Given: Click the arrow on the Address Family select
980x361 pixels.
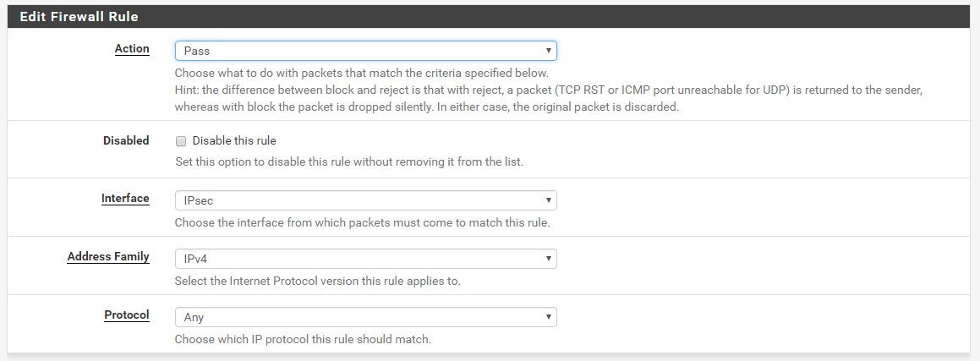Looking at the screenshot, I should coord(548,259).
